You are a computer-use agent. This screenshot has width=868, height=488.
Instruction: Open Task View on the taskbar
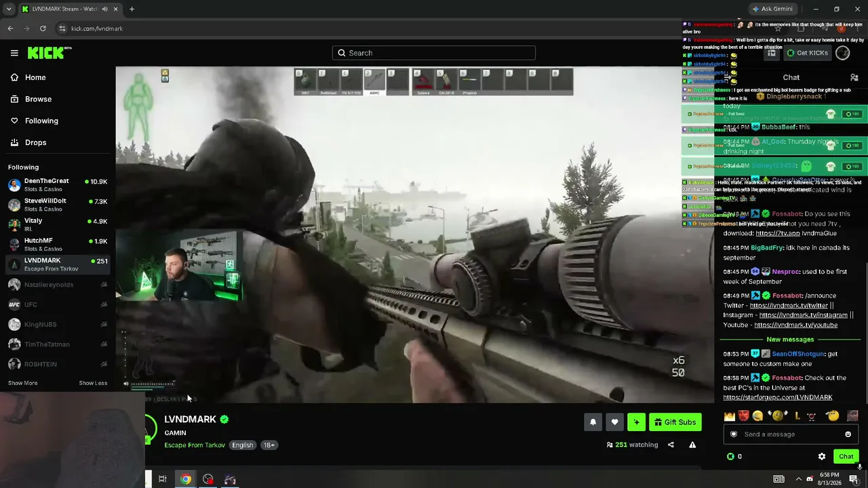[x=163, y=479]
